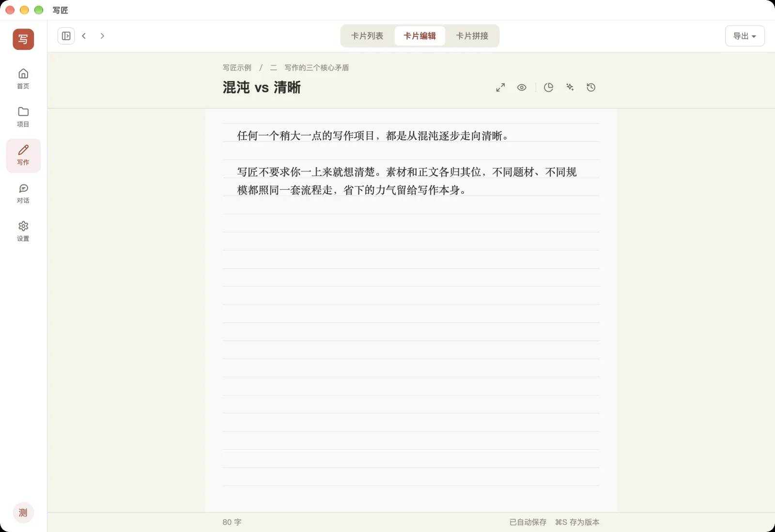Open 项目 projects folder in sidebar
The width and height of the screenshot is (775, 532).
(23, 117)
